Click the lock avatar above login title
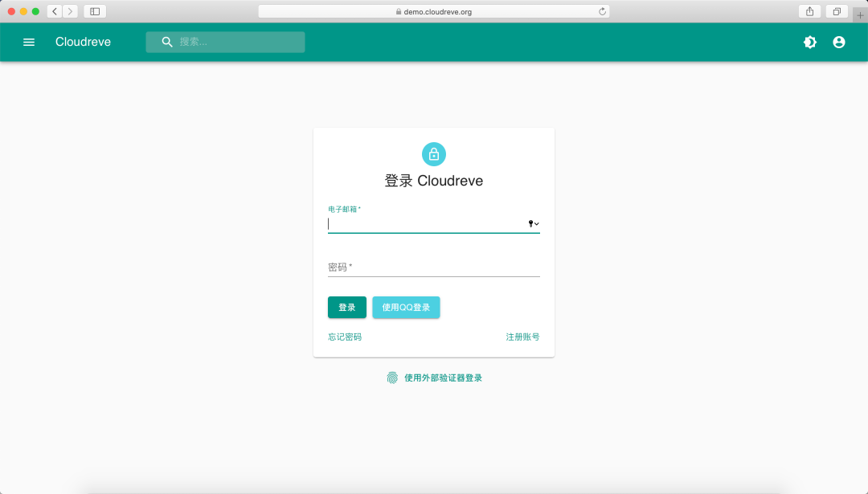This screenshot has height=494, width=868. [434, 154]
